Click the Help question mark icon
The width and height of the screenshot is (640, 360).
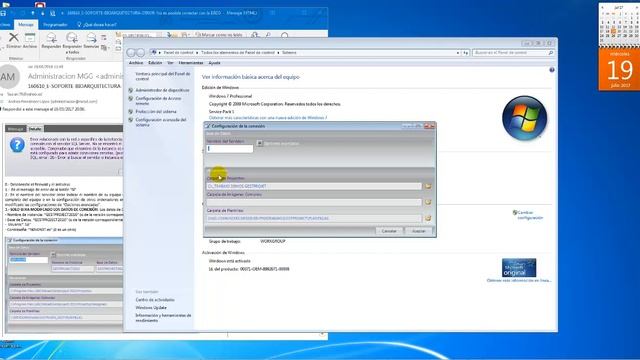tap(551, 70)
